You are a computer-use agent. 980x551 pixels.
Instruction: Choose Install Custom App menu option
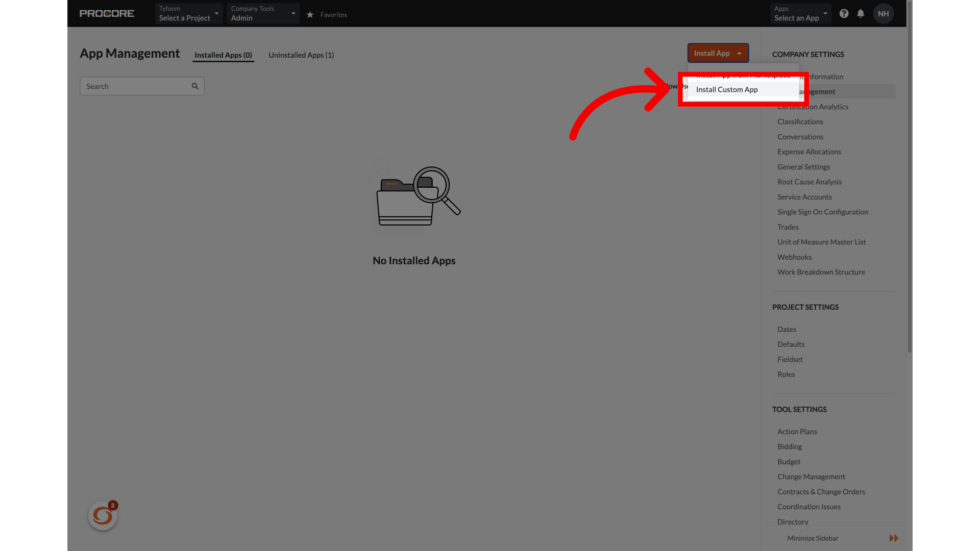click(x=743, y=89)
